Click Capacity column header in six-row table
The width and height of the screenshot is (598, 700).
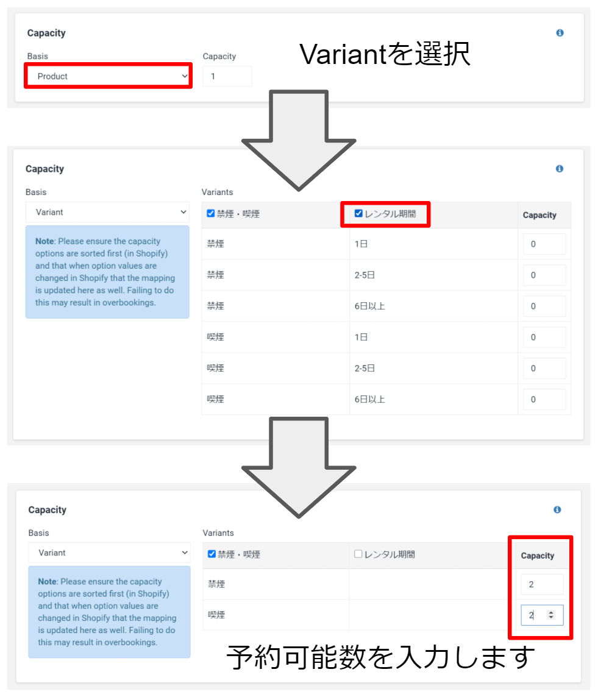539,215
